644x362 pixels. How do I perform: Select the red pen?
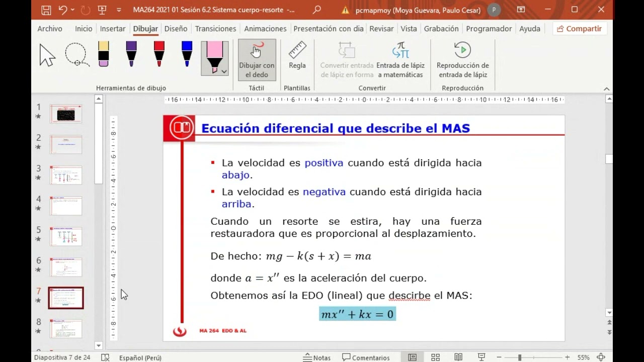tap(159, 54)
